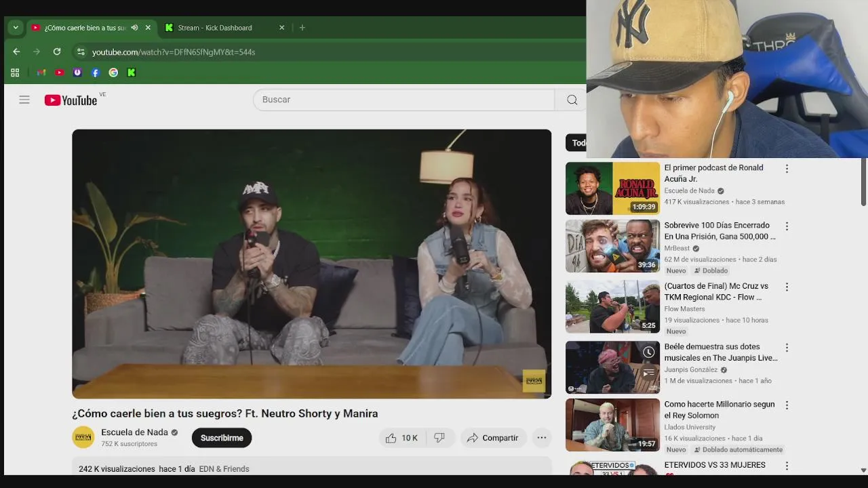868x488 pixels.
Task: Go to YouTube home via logo
Action: pos(71,100)
